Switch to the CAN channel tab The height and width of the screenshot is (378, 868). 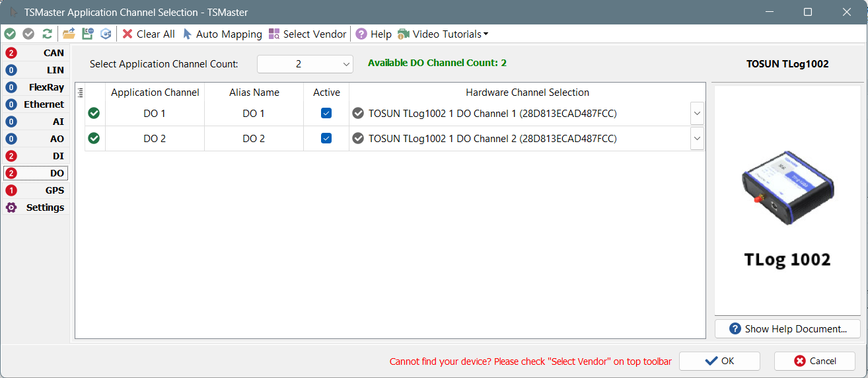[36, 53]
